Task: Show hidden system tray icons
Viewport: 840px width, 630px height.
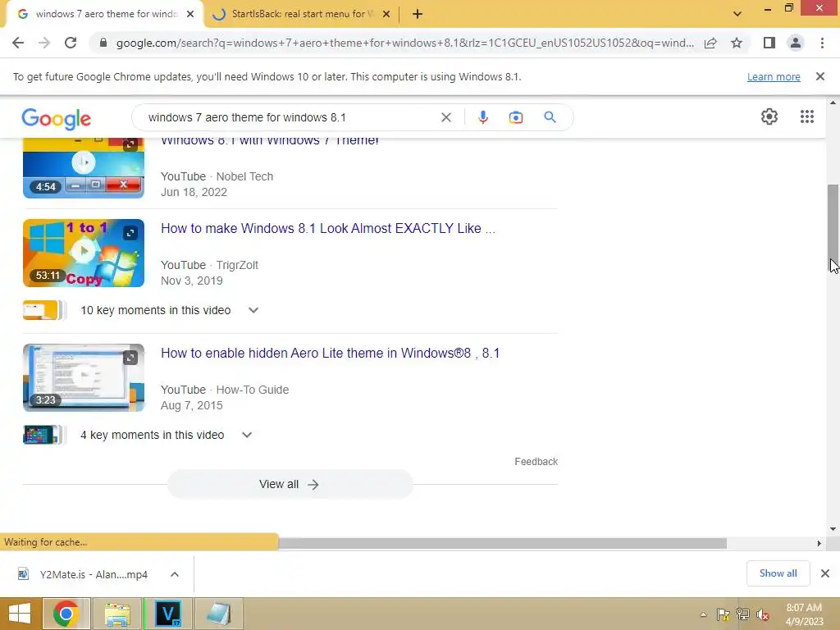Action: coord(703,614)
